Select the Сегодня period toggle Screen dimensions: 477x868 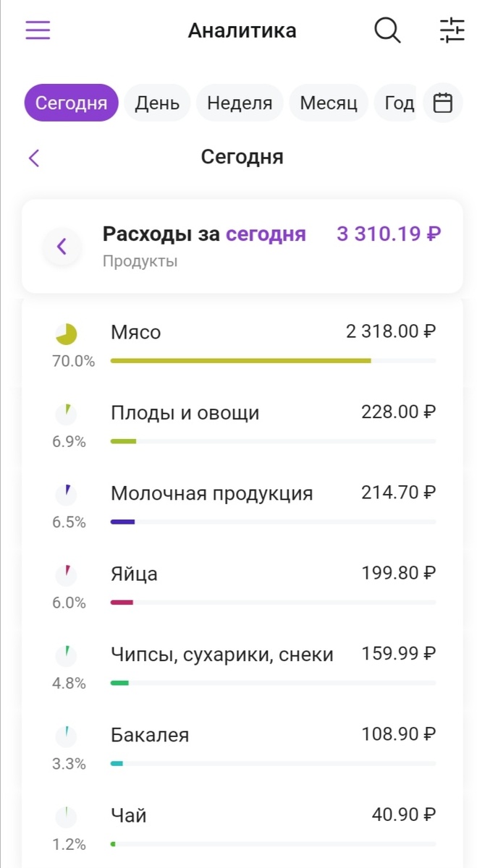(70, 103)
